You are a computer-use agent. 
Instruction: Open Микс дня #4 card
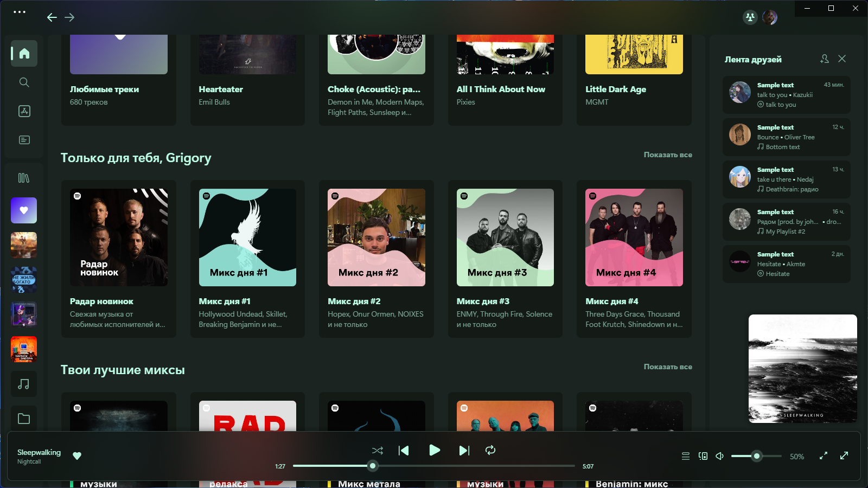coord(634,259)
